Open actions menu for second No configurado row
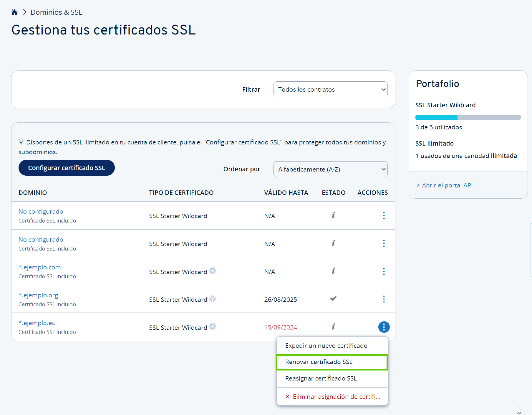 [x=384, y=243]
